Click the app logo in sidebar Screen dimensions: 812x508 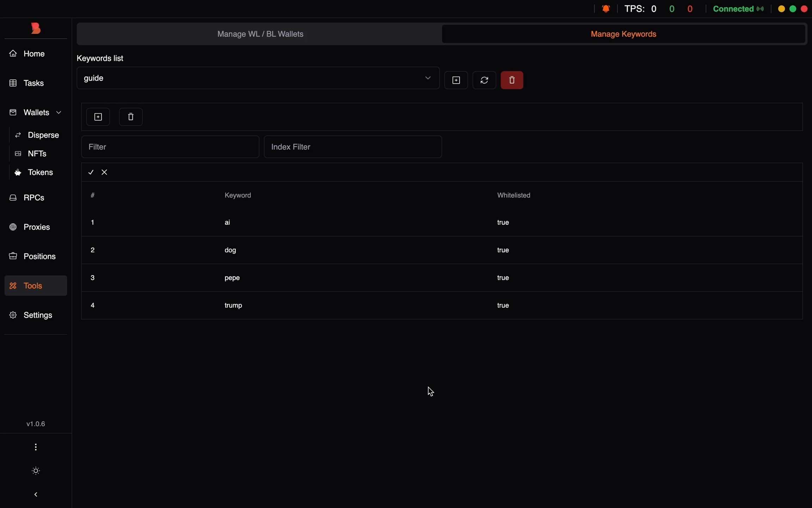coord(36,28)
